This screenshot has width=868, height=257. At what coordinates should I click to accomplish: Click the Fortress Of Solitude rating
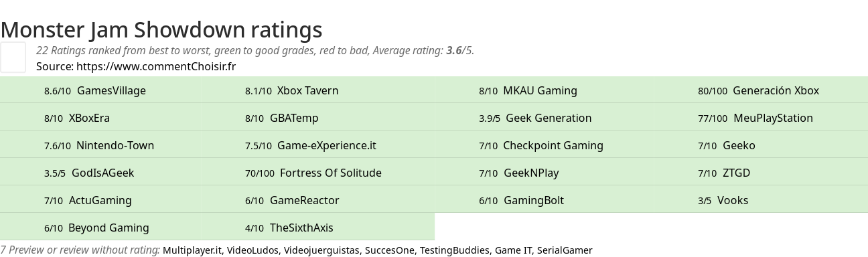[313, 173]
